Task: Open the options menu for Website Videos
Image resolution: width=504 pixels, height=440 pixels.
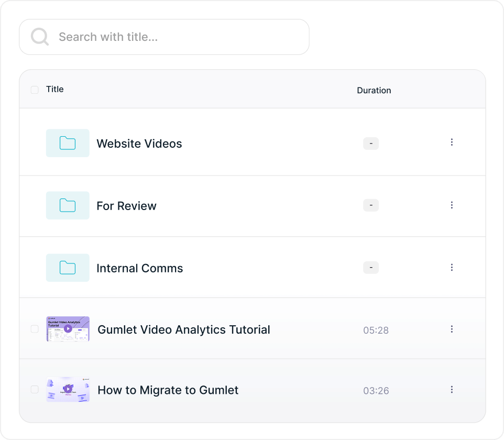Action: [x=452, y=142]
